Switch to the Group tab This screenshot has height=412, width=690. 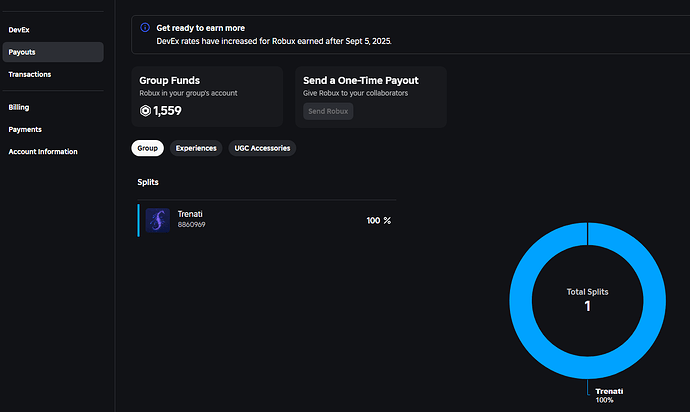point(148,148)
